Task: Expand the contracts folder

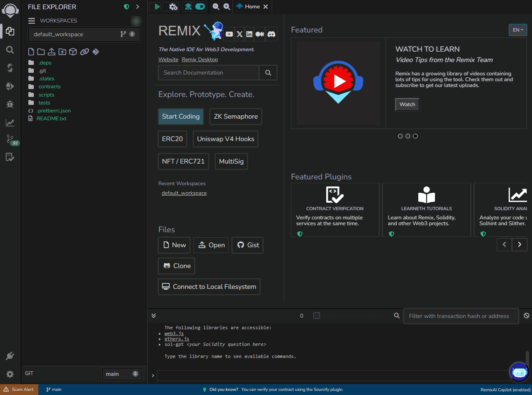Action: pos(50,87)
